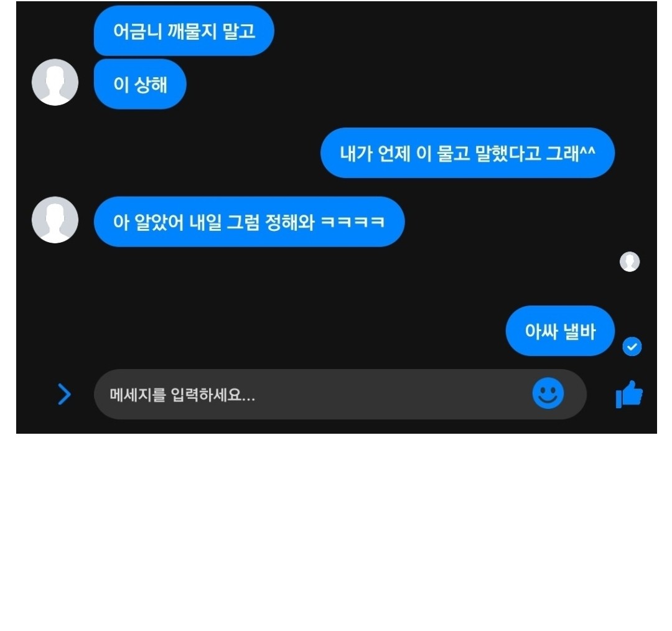
Task: Click the '^^' emoticon in sent message
Action: tap(587, 150)
